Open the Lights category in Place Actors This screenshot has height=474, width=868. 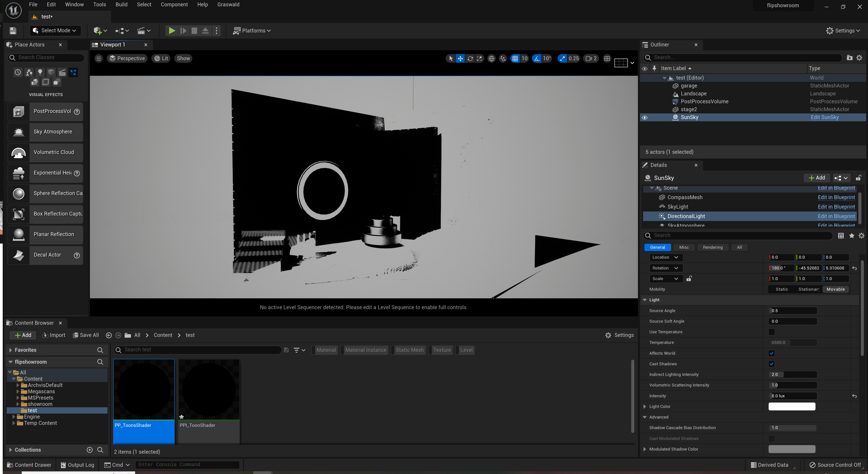click(x=40, y=72)
